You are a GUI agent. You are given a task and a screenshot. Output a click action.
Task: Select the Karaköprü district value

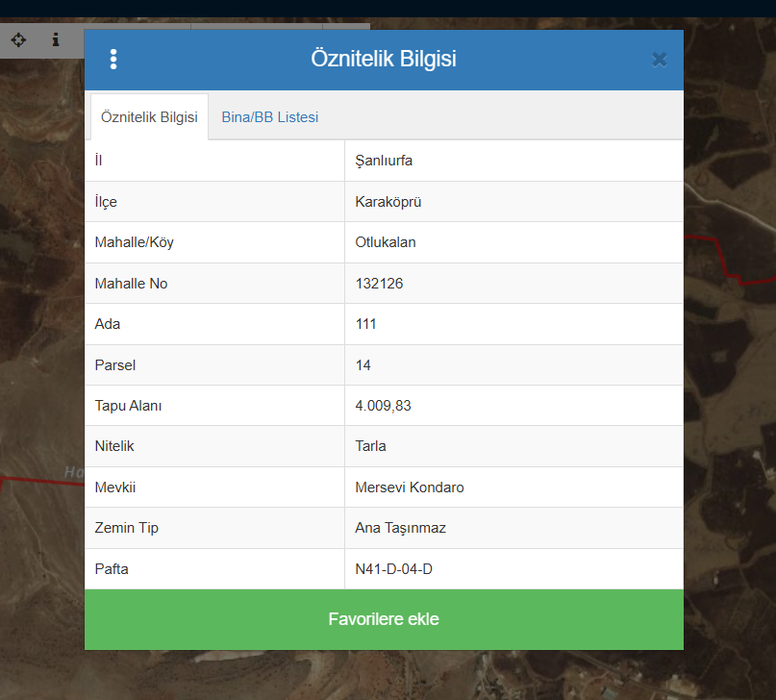pos(388,202)
